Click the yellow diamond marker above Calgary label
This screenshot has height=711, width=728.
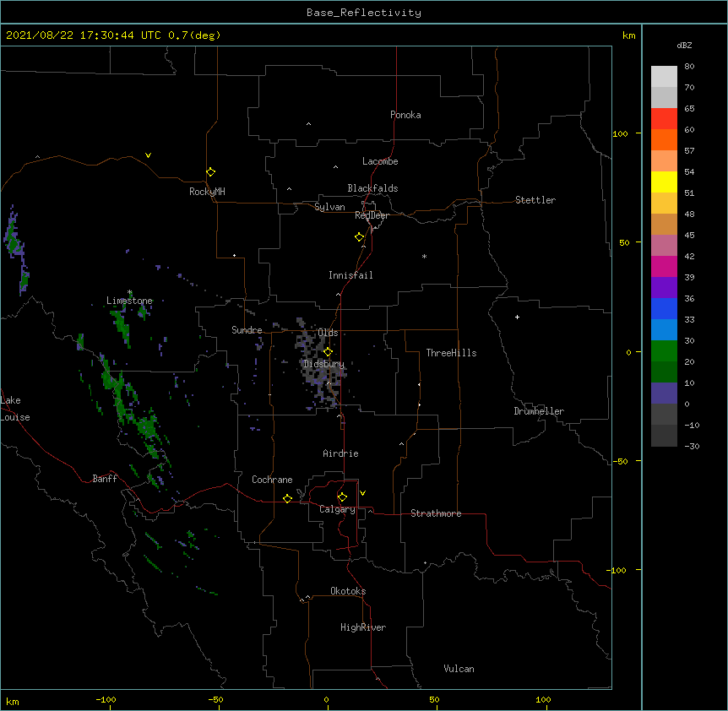click(342, 497)
